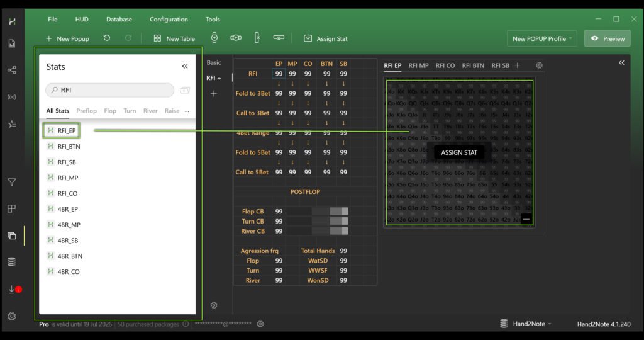644x340 pixels.
Task: Select the Preflop filter tab in Stats
Action: [87, 111]
